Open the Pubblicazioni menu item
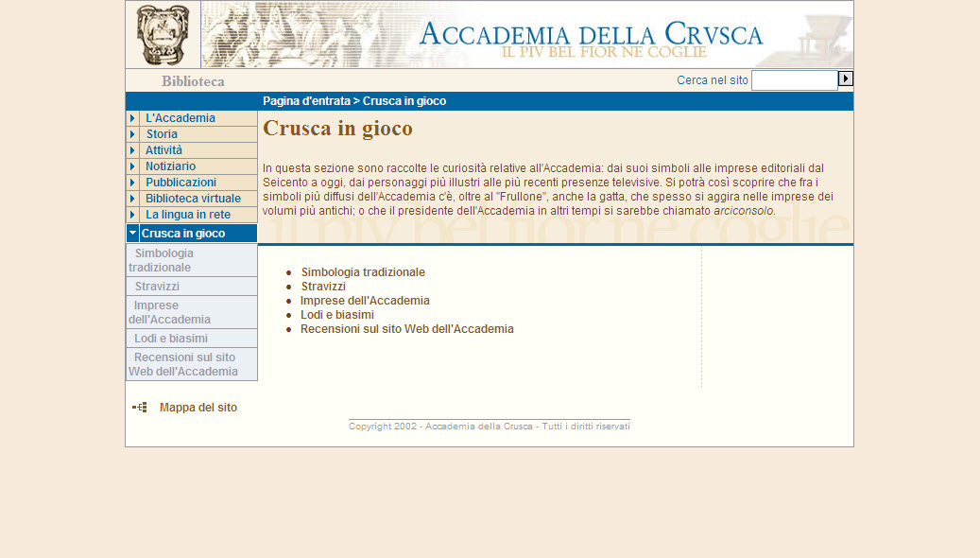Viewport: 980px width, 558px height. coord(181,183)
